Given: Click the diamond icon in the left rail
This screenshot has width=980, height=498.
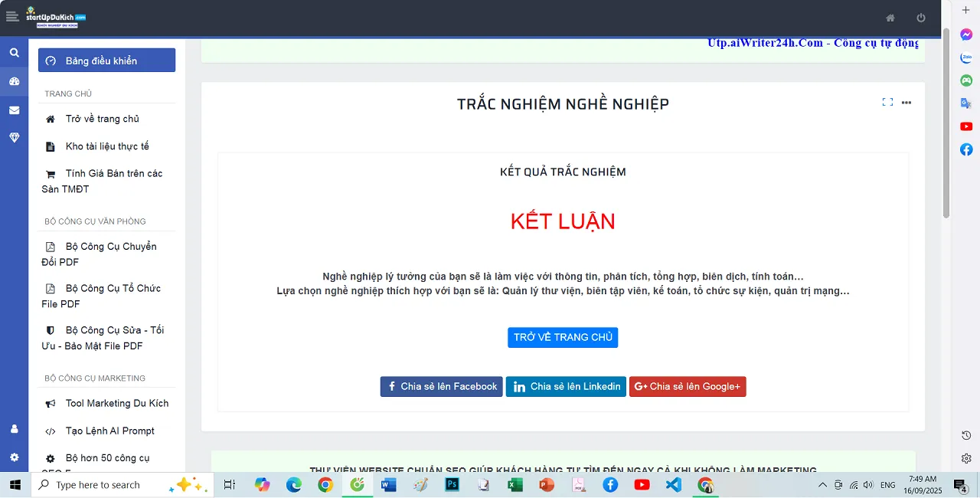Looking at the screenshot, I should (x=14, y=138).
